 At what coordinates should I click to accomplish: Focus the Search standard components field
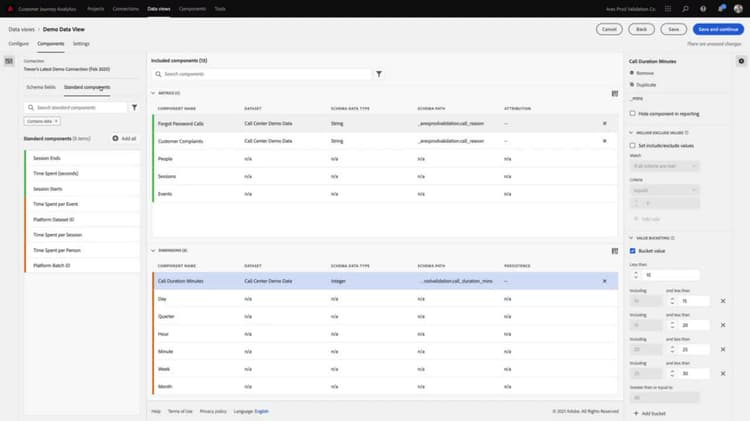(x=76, y=108)
